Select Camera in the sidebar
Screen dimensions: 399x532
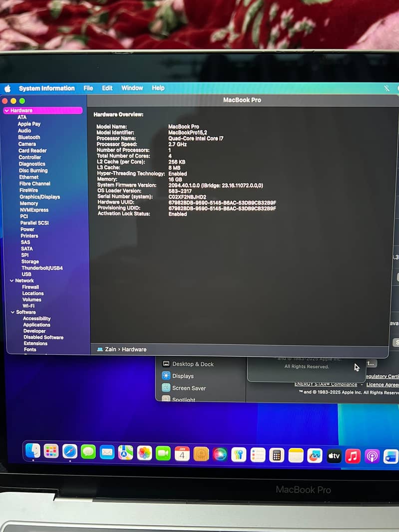point(27,144)
